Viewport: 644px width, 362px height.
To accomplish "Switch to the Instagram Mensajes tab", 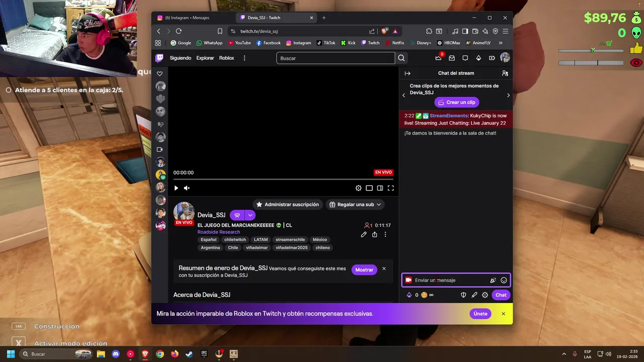I will [193, 18].
